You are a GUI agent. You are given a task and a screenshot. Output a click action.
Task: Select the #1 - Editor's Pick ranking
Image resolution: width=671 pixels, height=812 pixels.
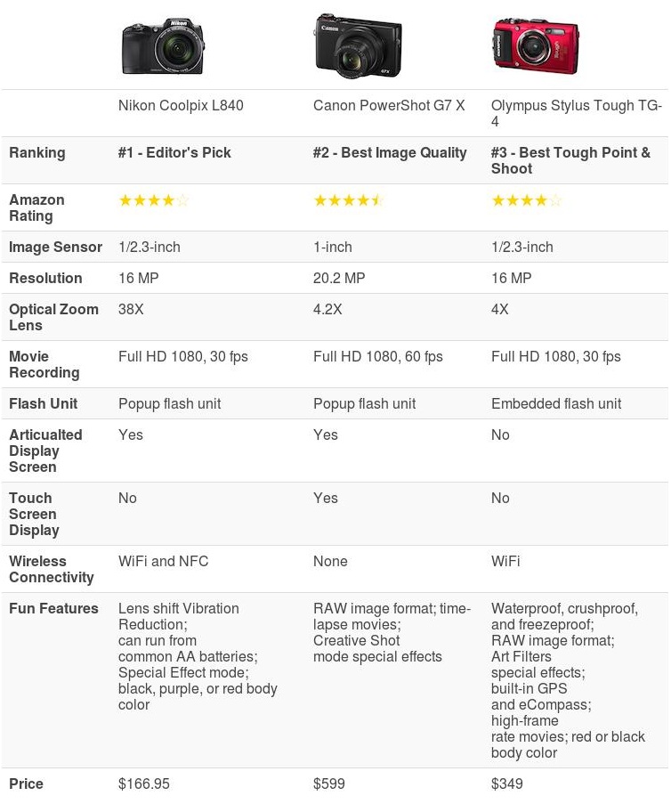pos(174,153)
